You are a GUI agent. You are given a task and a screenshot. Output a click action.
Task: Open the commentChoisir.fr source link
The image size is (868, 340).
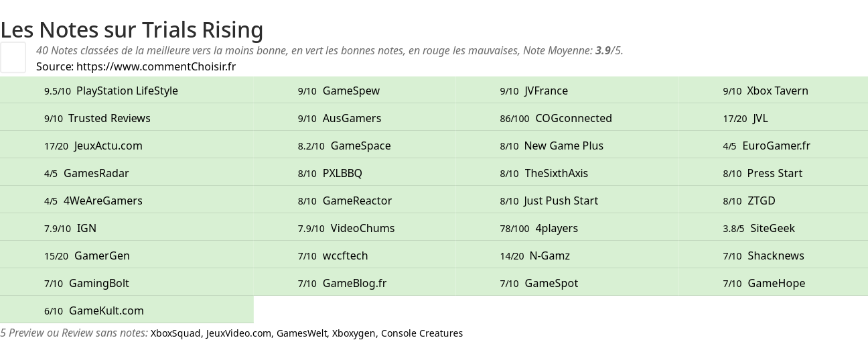point(156,66)
